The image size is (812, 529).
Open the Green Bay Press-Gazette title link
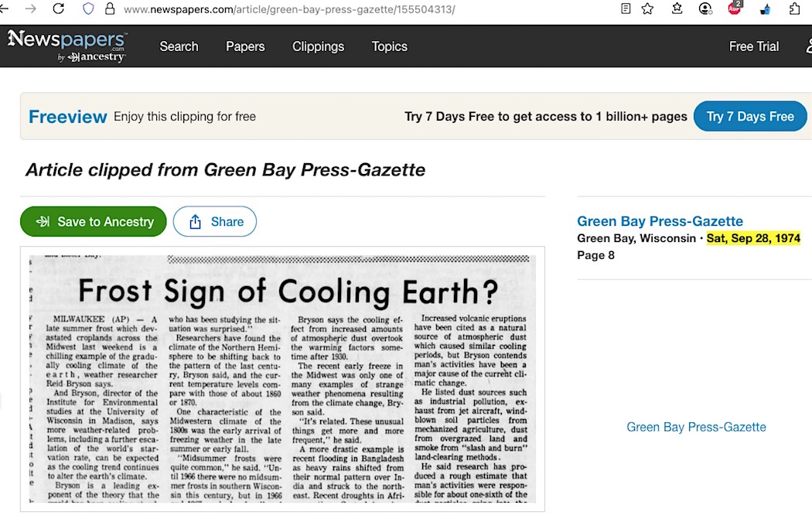tap(660, 221)
